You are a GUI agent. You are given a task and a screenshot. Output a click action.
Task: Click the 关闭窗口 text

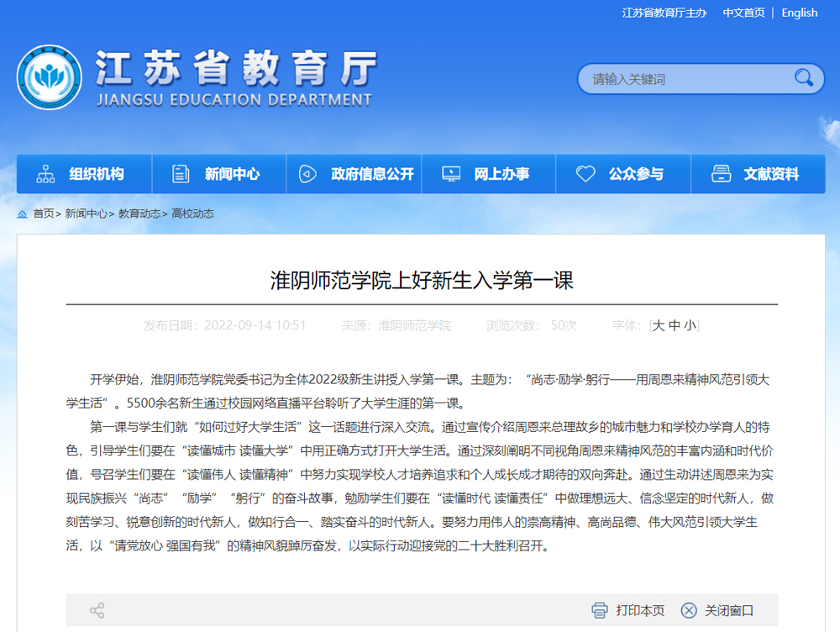pyautogui.click(x=729, y=610)
